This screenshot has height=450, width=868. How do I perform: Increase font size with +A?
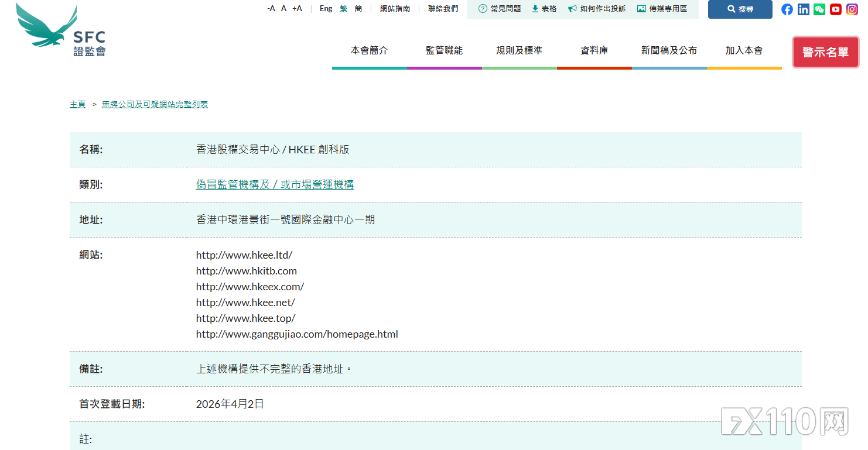pos(297,9)
